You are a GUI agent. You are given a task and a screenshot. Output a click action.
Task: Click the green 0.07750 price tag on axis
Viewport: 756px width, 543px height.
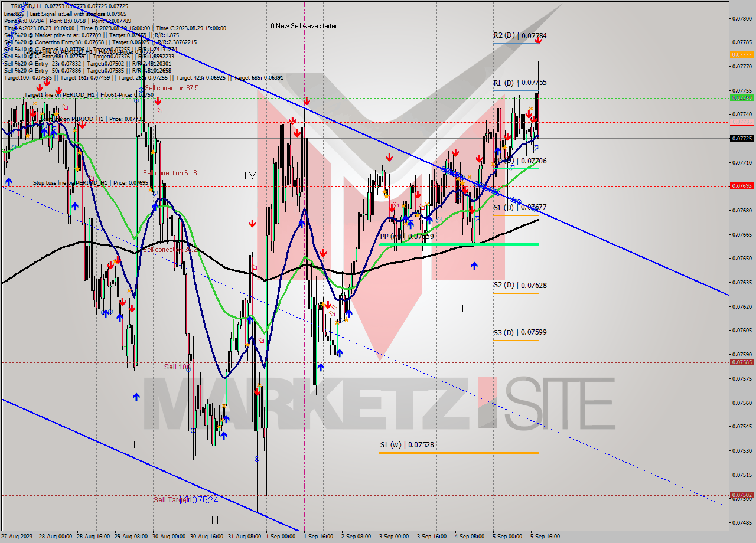pyautogui.click(x=741, y=98)
